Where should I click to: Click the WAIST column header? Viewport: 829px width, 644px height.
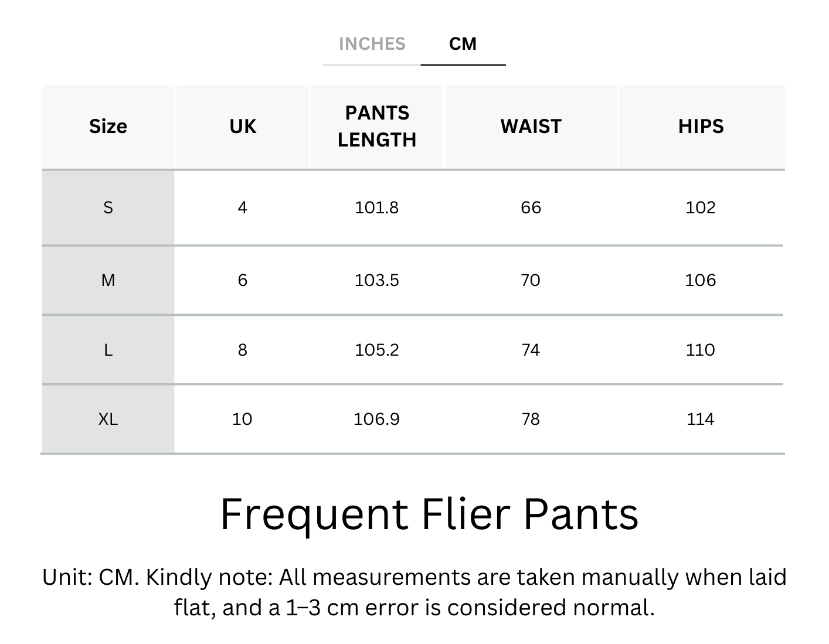[x=531, y=127]
